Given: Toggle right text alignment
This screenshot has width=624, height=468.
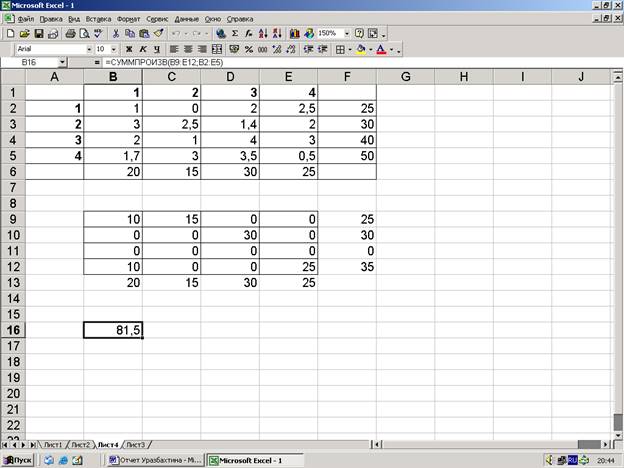Looking at the screenshot, I should tap(202, 49).
